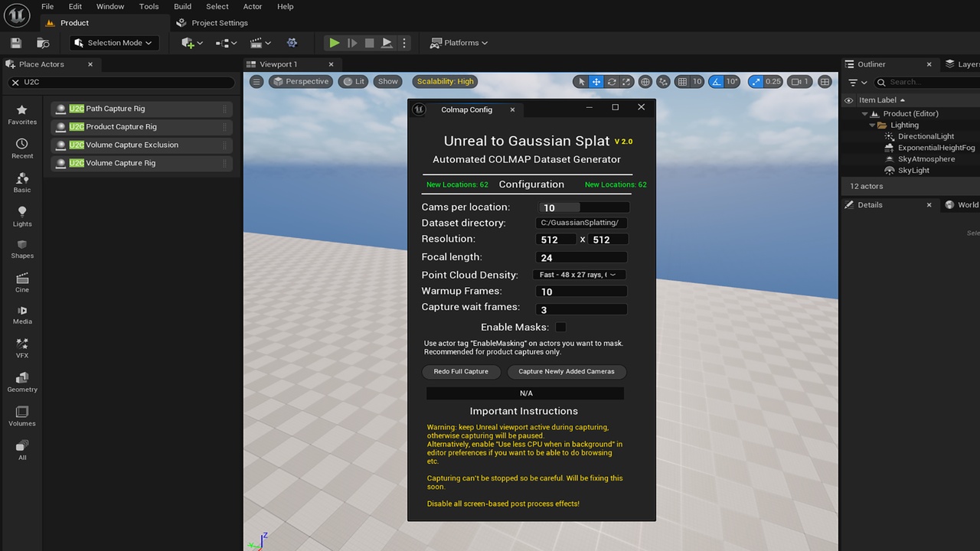The width and height of the screenshot is (980, 551).
Task: Toggle Outliner visibility eye column header
Action: (x=848, y=100)
